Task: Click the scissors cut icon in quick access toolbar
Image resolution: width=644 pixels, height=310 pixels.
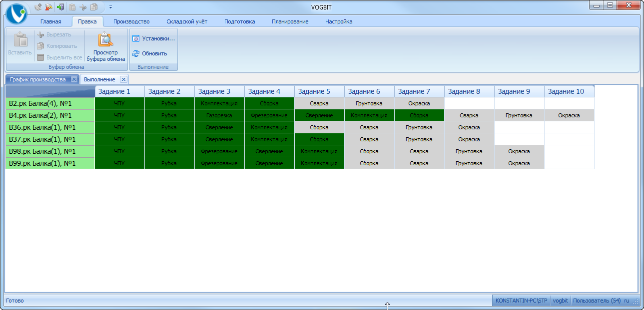Action: pyautogui.click(x=83, y=7)
